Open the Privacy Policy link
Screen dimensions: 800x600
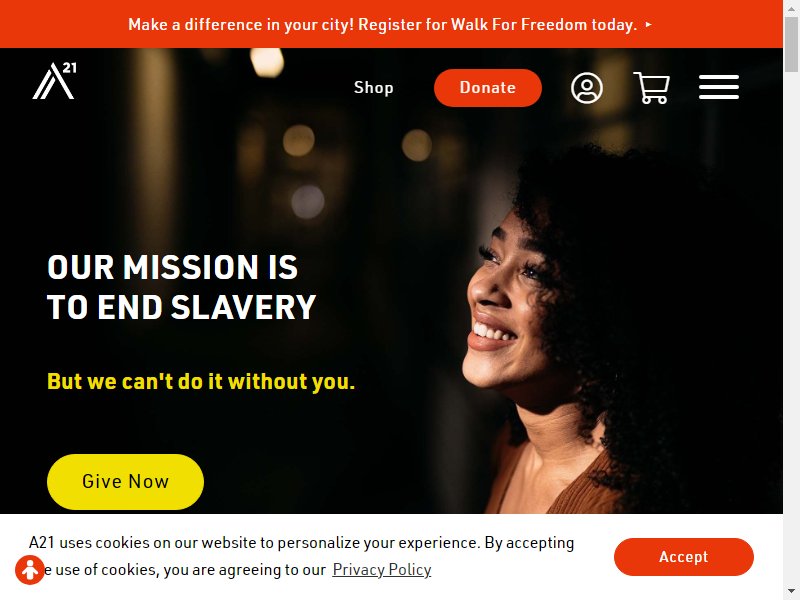[382, 569]
